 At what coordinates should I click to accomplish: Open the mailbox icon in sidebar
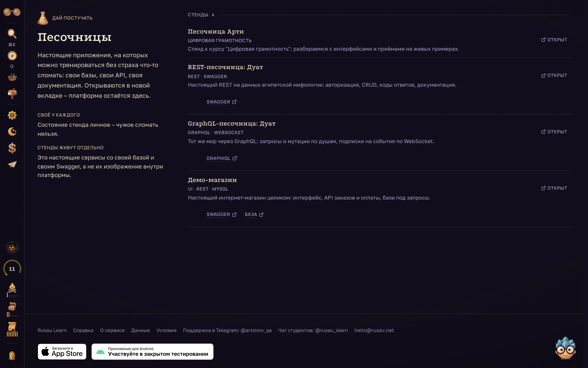click(x=12, y=93)
